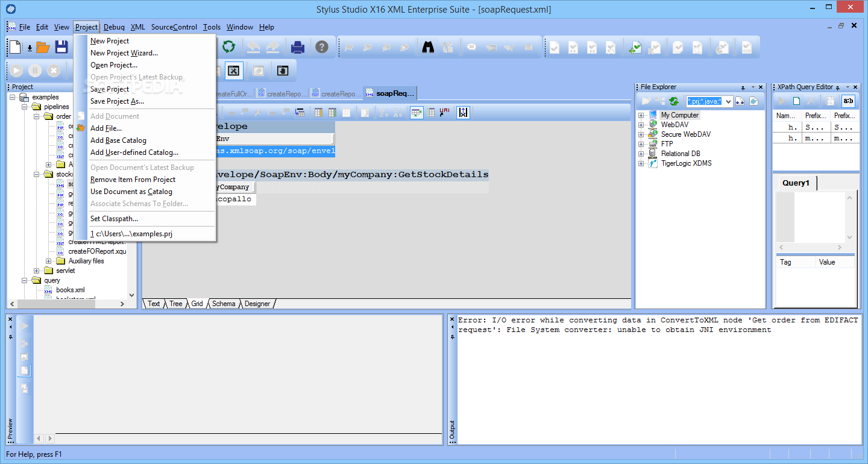Click the run play button in debug toolbar

(16, 71)
